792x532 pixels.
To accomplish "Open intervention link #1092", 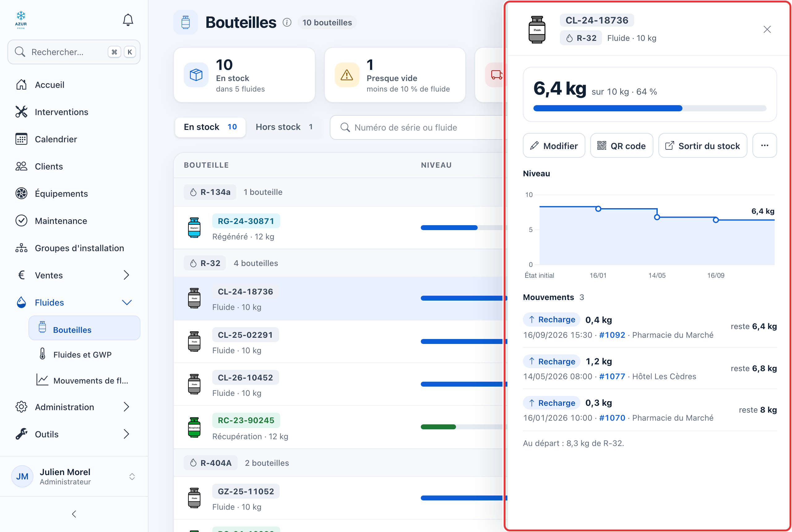I will (x=612, y=335).
